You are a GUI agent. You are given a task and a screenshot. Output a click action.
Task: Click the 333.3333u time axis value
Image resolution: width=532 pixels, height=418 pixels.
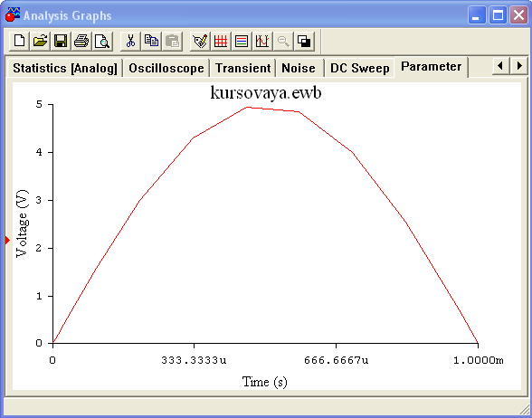pyautogui.click(x=194, y=360)
